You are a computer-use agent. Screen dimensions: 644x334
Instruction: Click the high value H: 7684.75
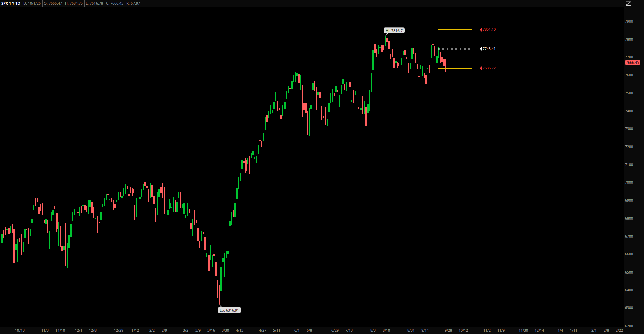point(74,3)
